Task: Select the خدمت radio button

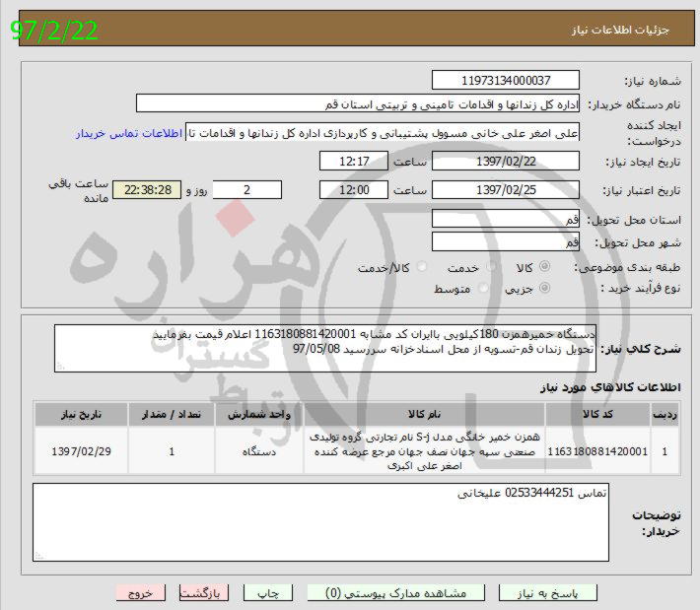Action: tap(491, 266)
